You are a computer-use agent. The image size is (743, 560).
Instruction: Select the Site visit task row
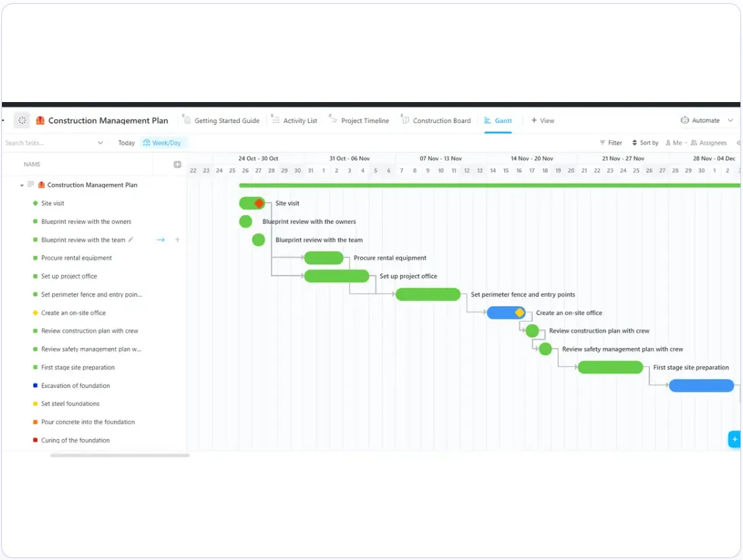93,203
